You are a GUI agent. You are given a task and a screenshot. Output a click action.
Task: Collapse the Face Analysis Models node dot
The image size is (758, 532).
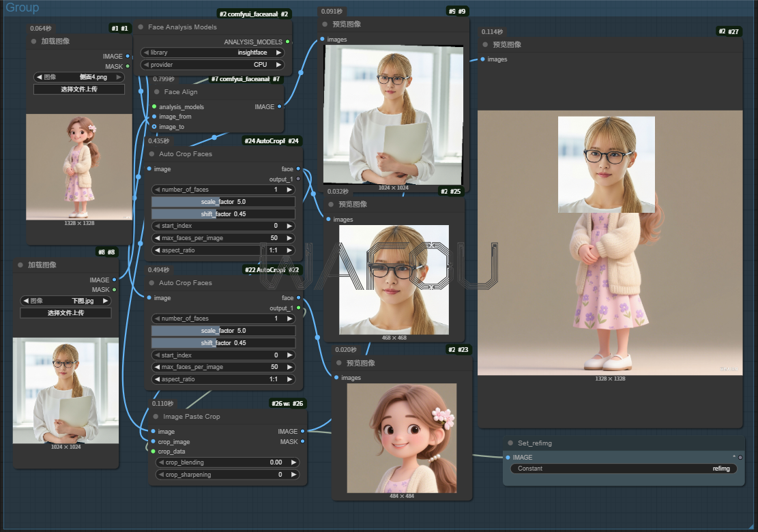(x=141, y=27)
